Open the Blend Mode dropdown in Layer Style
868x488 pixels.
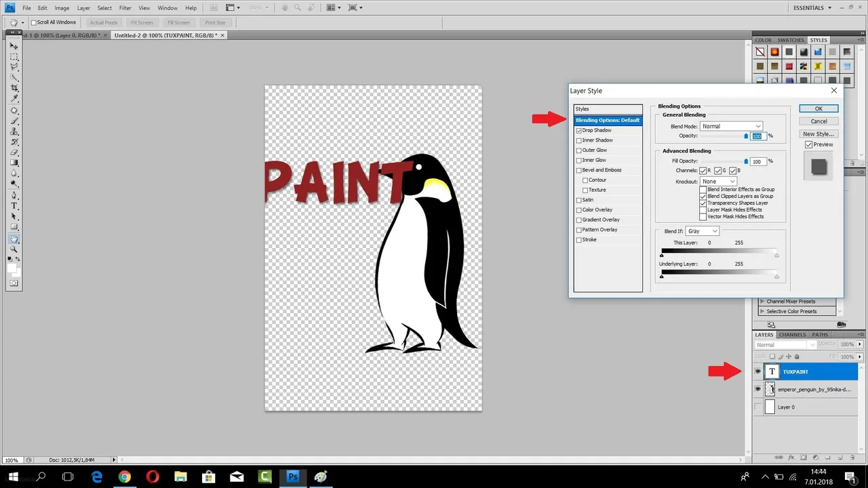732,126
